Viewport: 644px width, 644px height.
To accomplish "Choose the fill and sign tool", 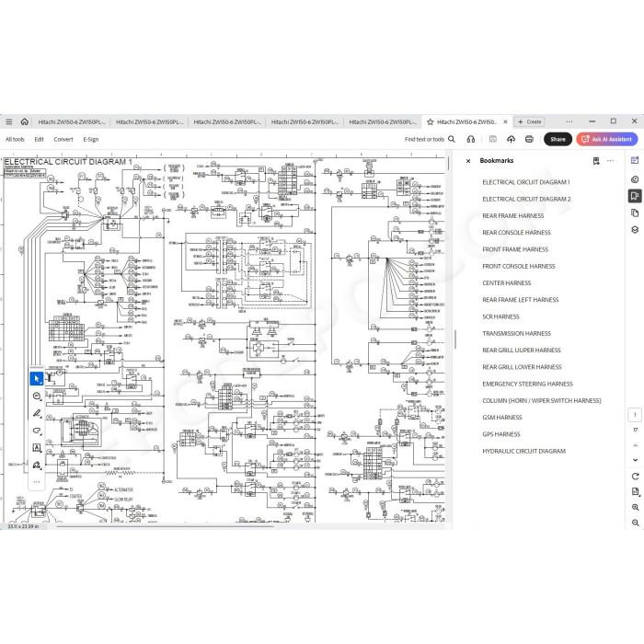I will [x=37, y=465].
